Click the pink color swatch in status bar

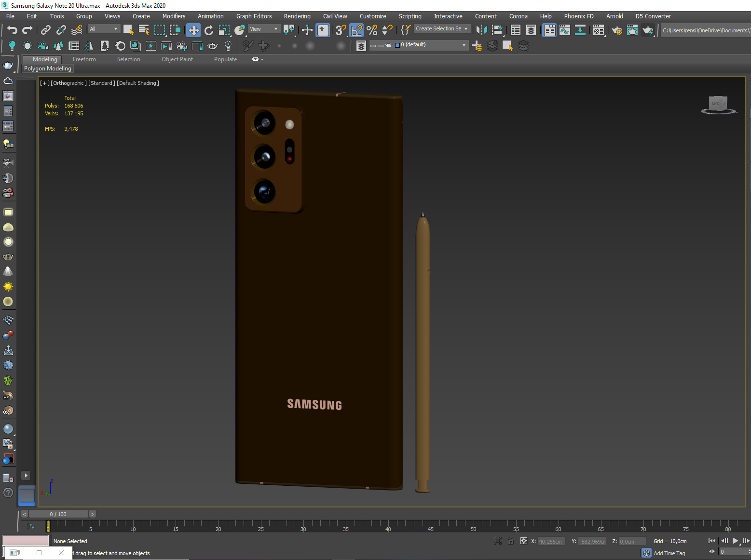26,540
